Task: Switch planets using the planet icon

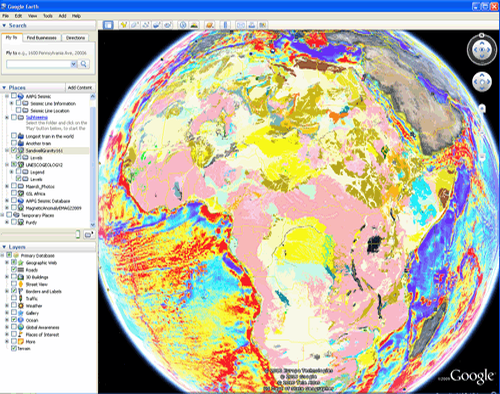Action: (210, 25)
